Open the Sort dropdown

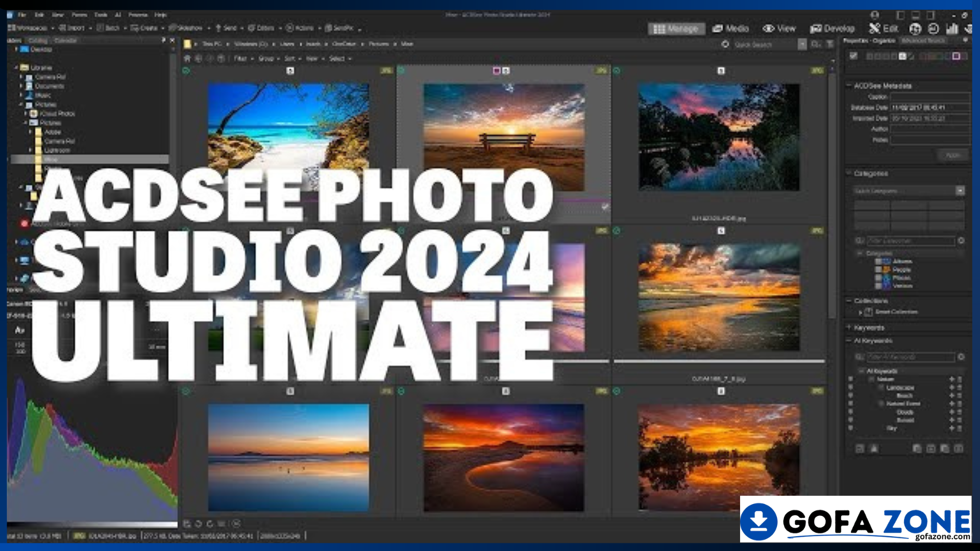(292, 59)
